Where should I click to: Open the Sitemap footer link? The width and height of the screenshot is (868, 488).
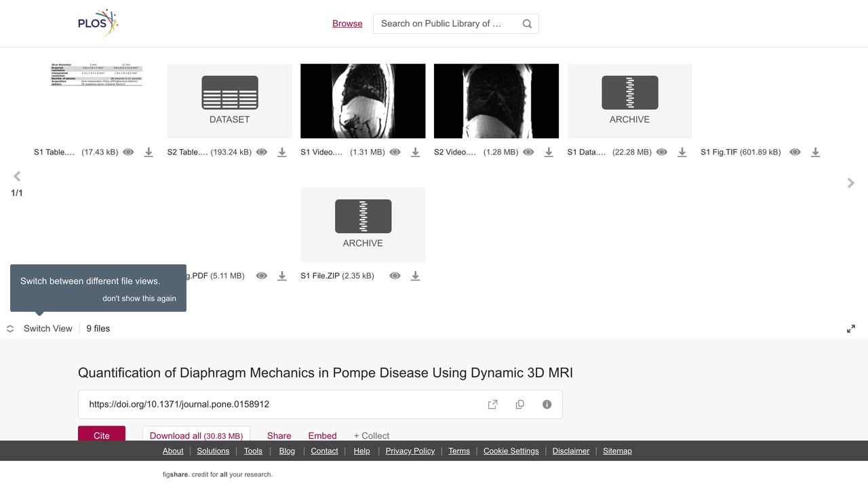[x=617, y=451]
